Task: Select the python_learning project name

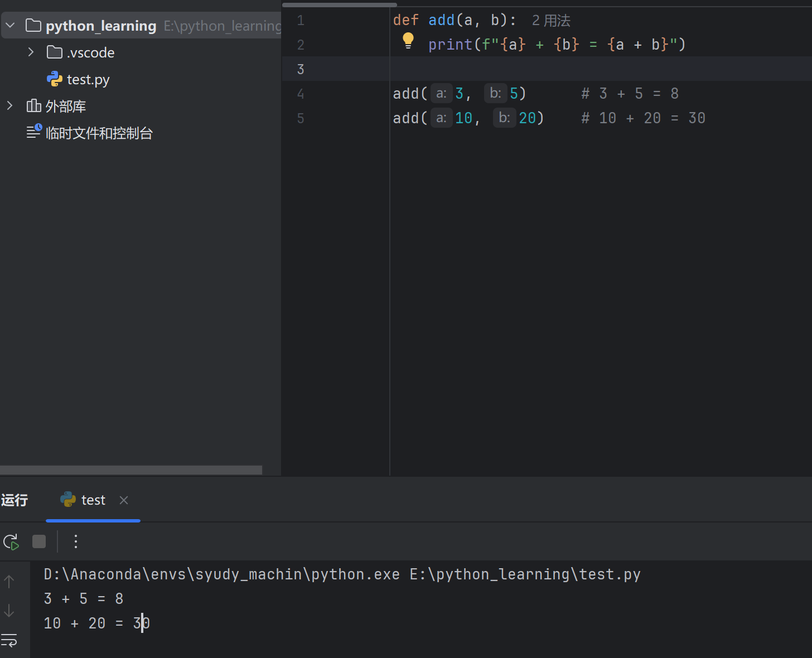Action: (101, 26)
